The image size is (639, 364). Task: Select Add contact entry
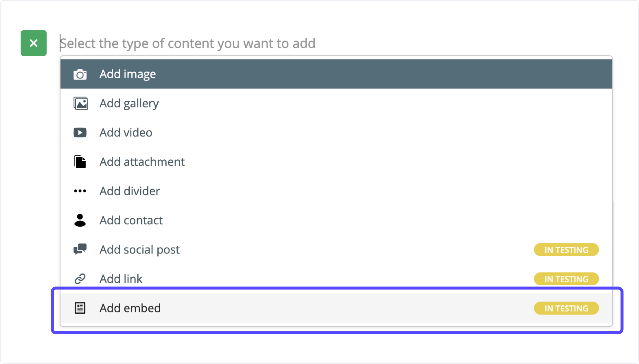point(336,220)
